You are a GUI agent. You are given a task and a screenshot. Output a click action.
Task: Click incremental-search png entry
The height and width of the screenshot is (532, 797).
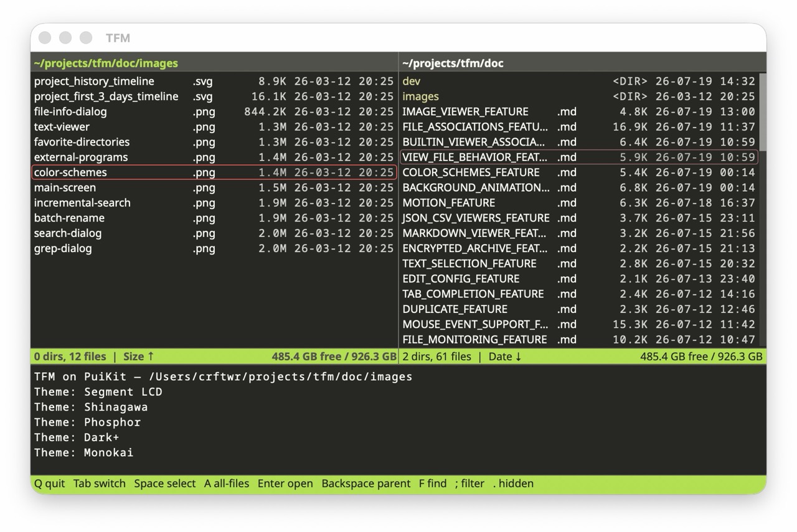(214, 203)
